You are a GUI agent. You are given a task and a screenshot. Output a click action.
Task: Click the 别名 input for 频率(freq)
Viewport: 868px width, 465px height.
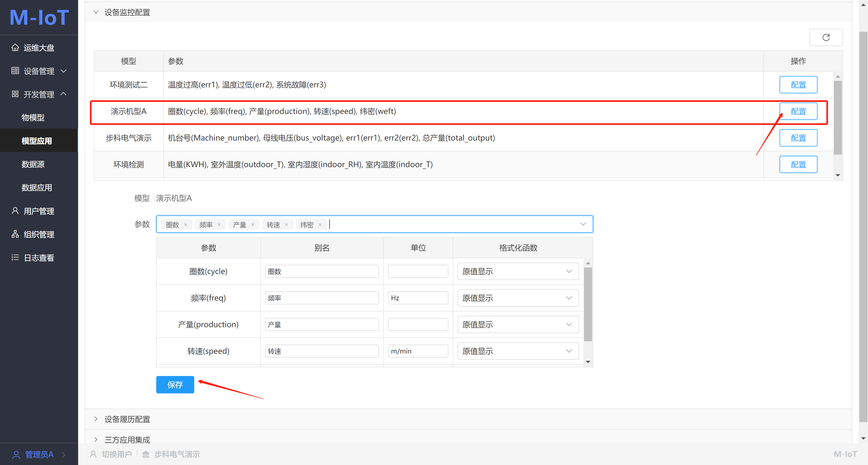point(322,298)
